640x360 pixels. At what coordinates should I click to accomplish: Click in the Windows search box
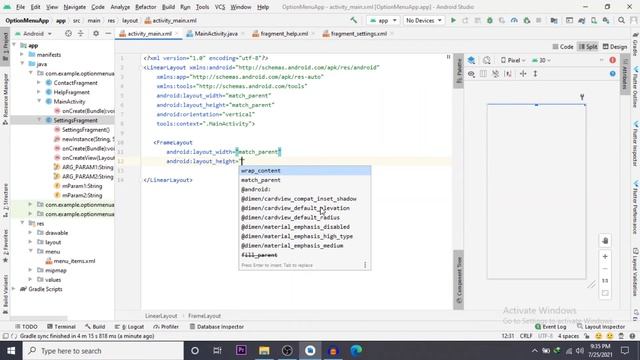coord(103,351)
